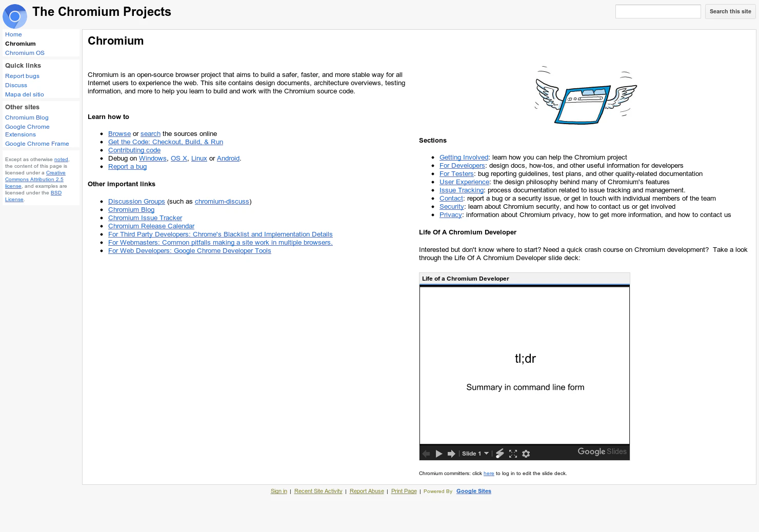Open Mapa del sitio link

point(25,94)
